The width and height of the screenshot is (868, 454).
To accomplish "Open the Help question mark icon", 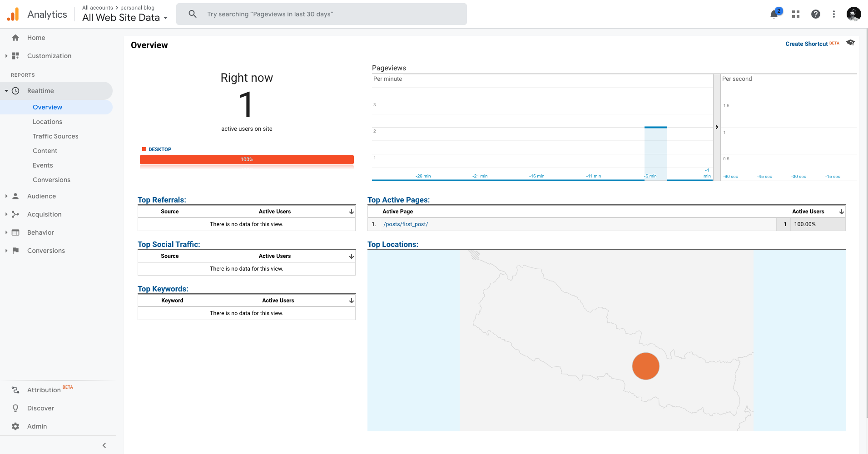I will [816, 14].
